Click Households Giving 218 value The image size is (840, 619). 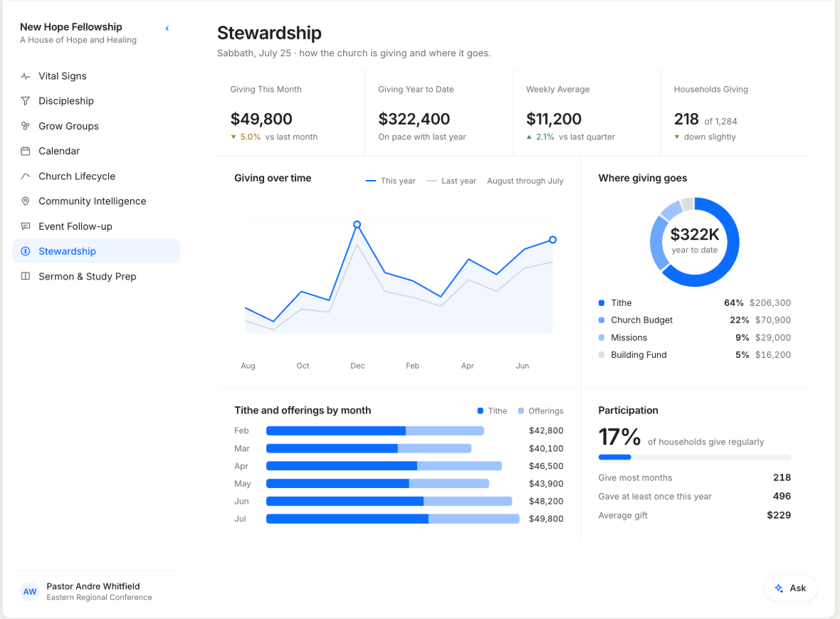(686, 119)
